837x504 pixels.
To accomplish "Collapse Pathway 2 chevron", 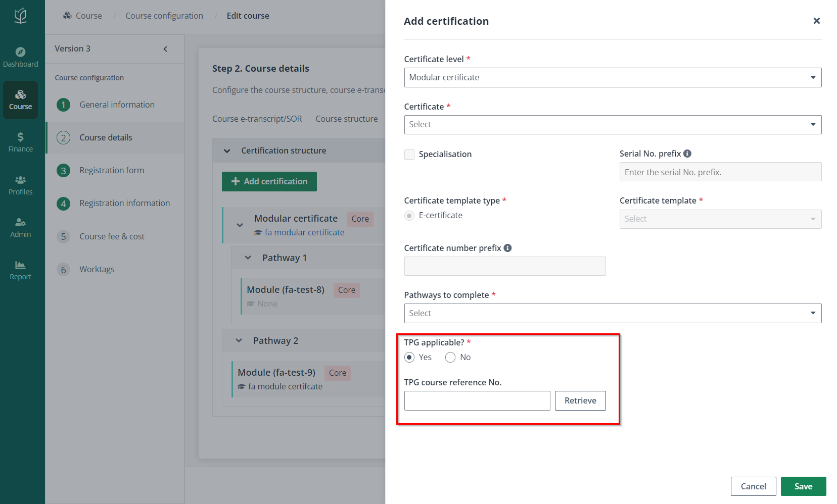I will point(239,341).
